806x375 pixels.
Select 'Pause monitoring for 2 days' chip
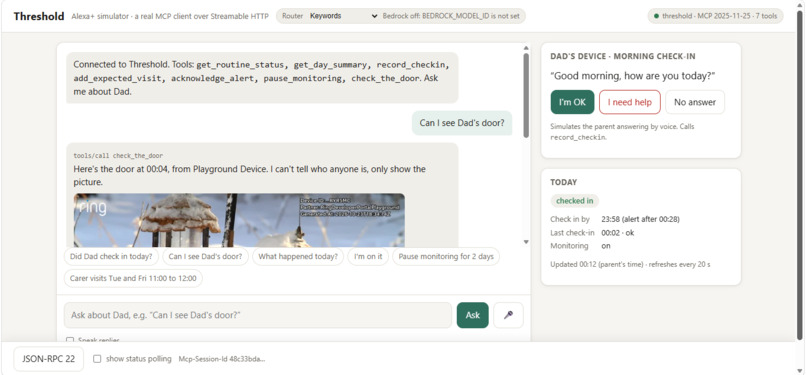(x=446, y=256)
